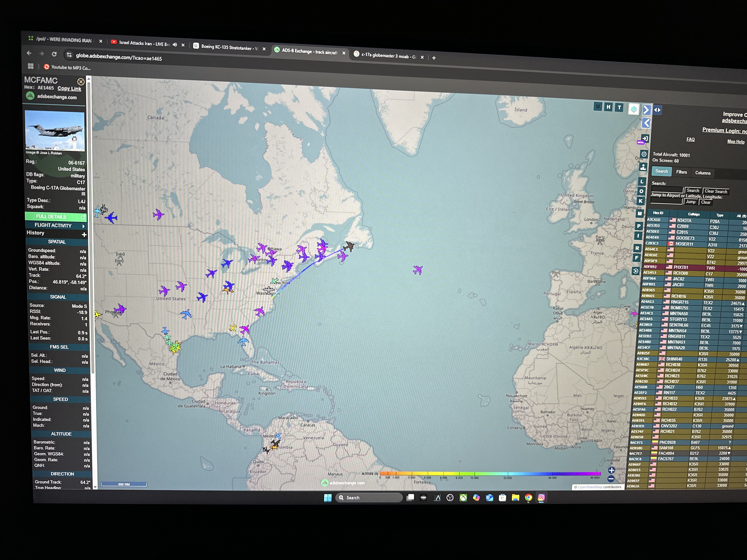Image resolution: width=747 pixels, height=560 pixels.
Task: Sort table by Hex ID column
Action: click(658, 213)
